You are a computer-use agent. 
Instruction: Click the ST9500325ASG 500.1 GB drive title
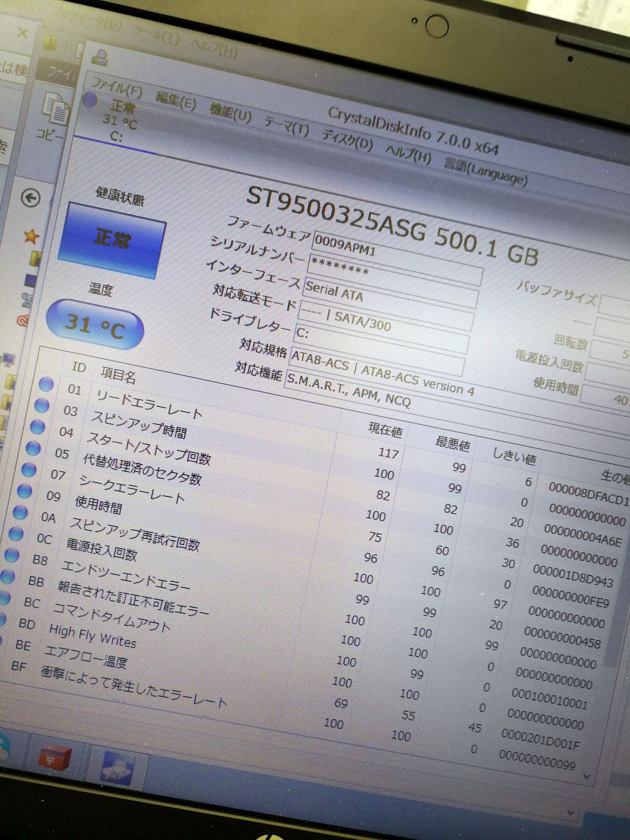point(392,226)
